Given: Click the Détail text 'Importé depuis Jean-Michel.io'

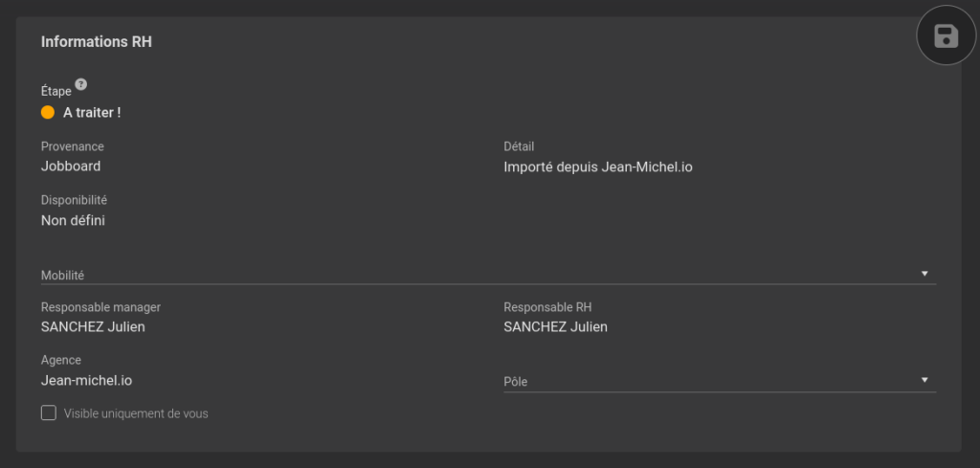Looking at the screenshot, I should [x=597, y=167].
